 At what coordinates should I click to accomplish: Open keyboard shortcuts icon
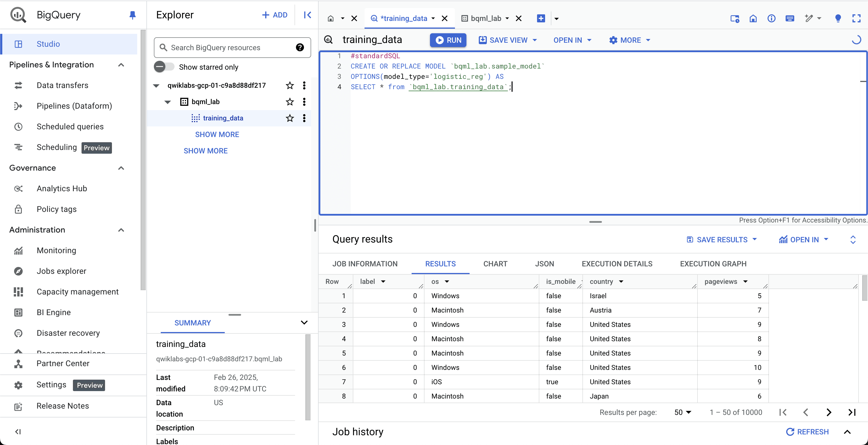click(x=789, y=19)
